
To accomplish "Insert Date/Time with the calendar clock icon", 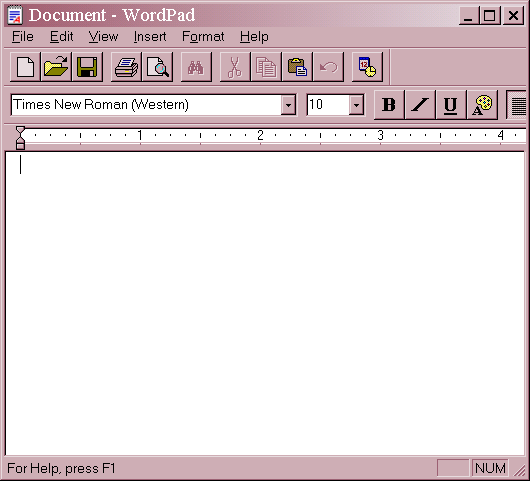I will (367, 67).
